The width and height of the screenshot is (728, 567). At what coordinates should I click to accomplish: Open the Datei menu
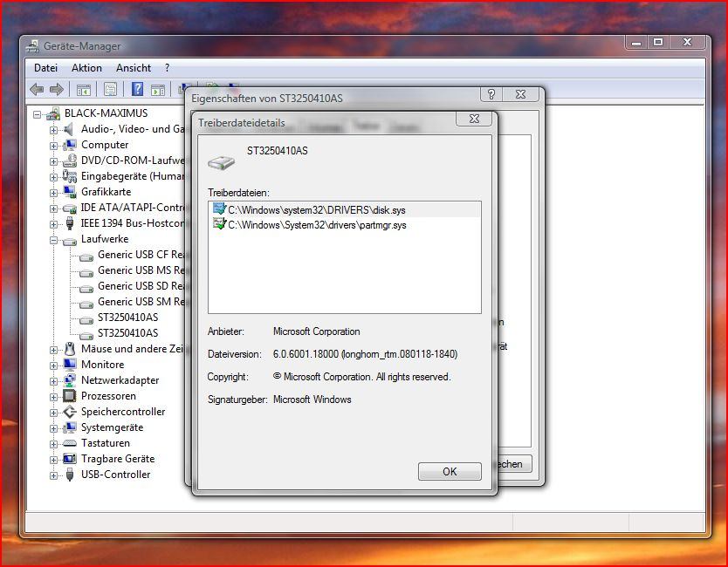coord(45,68)
